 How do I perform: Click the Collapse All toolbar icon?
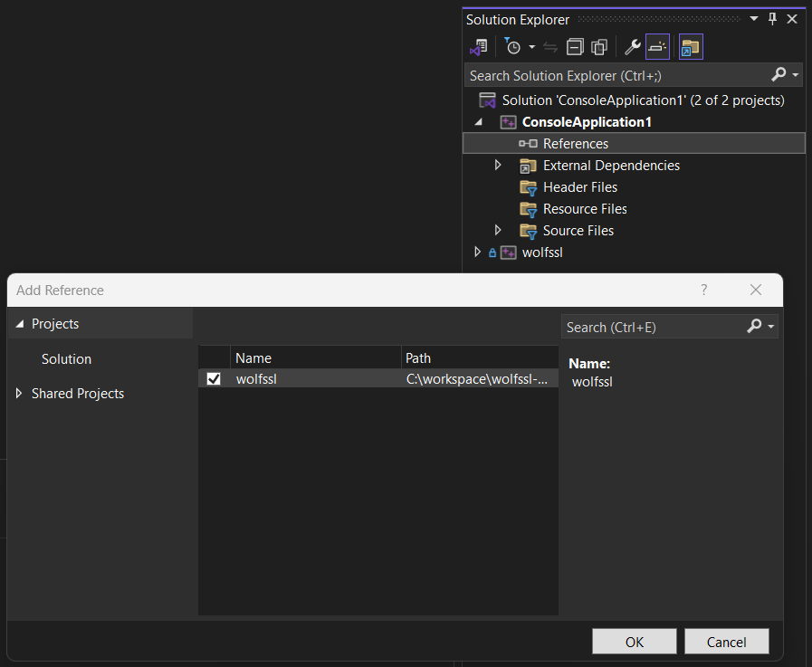(x=575, y=47)
